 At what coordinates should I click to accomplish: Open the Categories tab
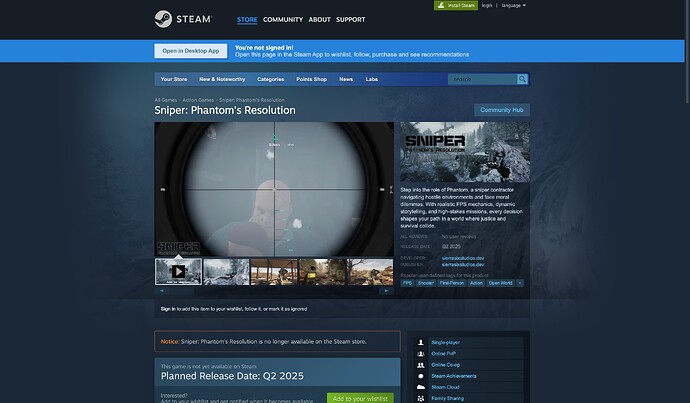click(271, 79)
